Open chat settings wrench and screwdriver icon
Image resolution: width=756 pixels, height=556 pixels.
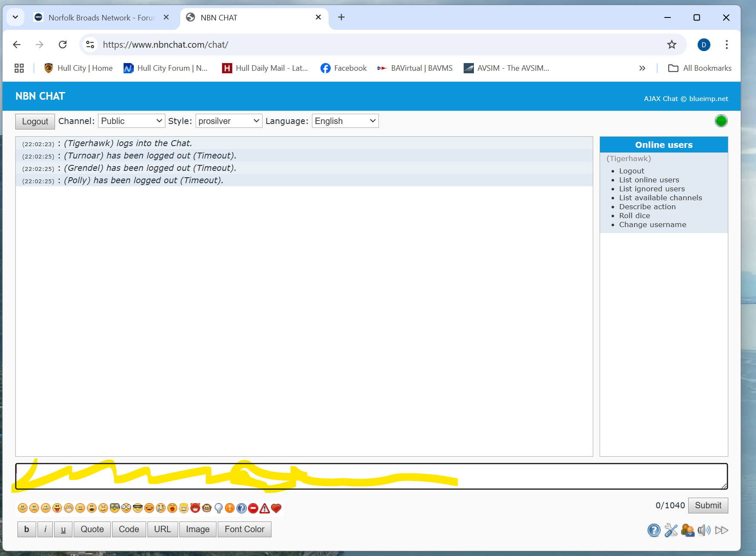click(671, 530)
